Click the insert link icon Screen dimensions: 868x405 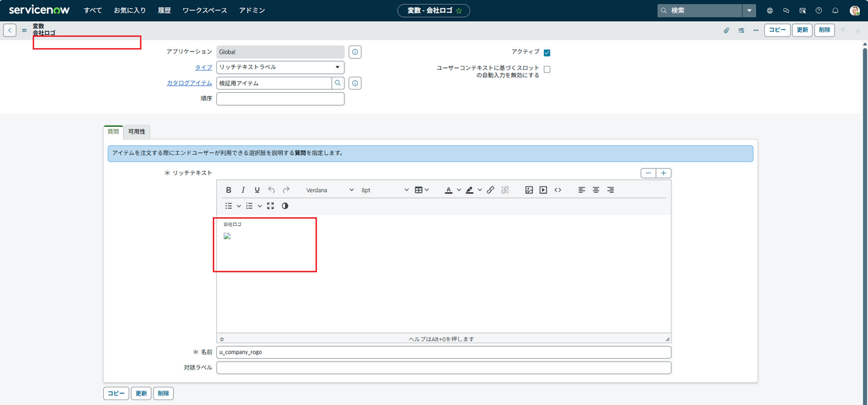[490, 190]
